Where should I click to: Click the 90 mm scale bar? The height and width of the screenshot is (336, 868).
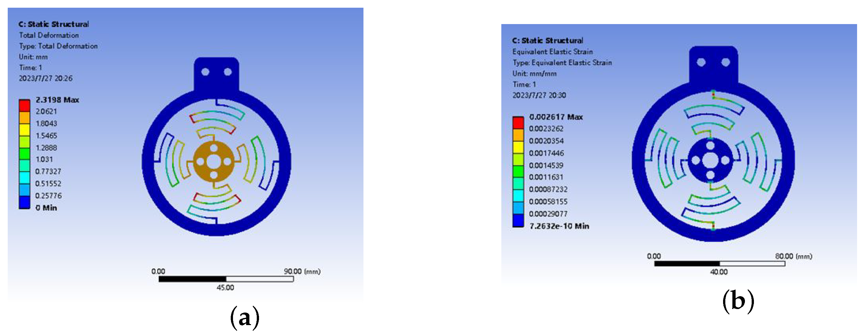[226, 279]
